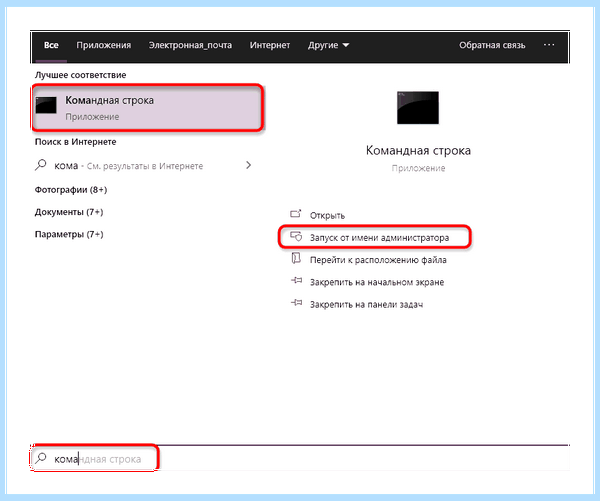Select Командная строка best match result
Screen dimensions: 600x501
pyautogui.click(x=147, y=108)
